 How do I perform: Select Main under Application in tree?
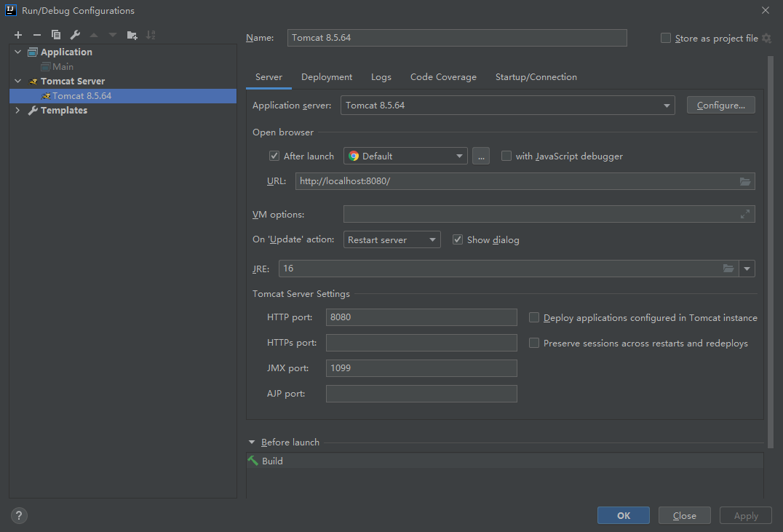(63, 66)
